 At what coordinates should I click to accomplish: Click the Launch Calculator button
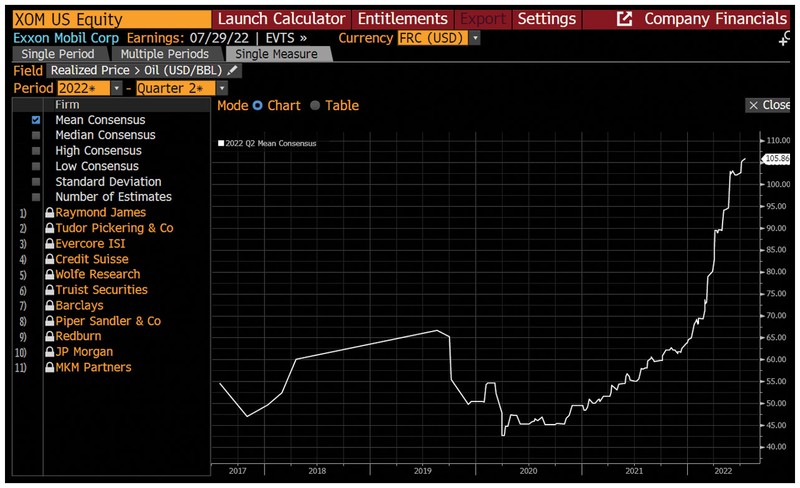pyautogui.click(x=281, y=19)
